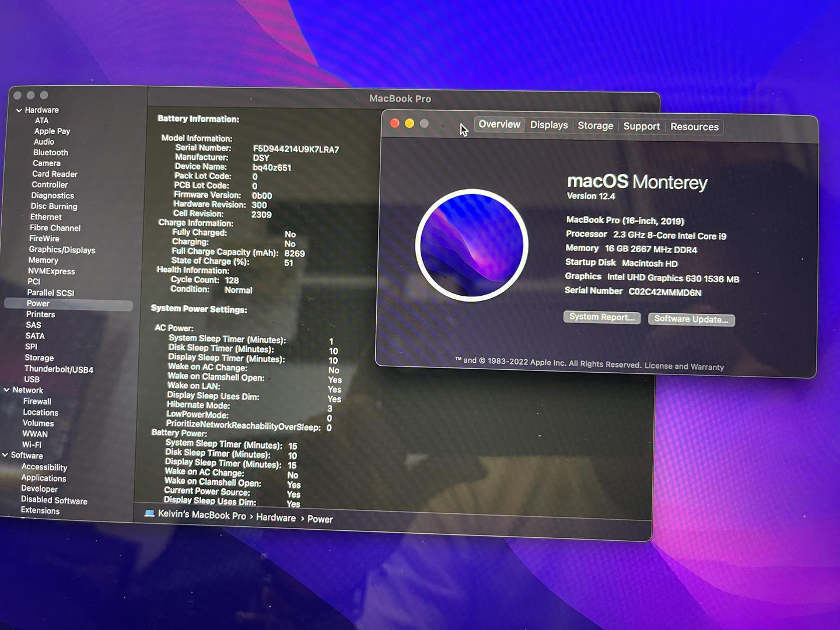This screenshot has height=630, width=840.
Task: Select Controller in the sidebar
Action: click(x=50, y=185)
